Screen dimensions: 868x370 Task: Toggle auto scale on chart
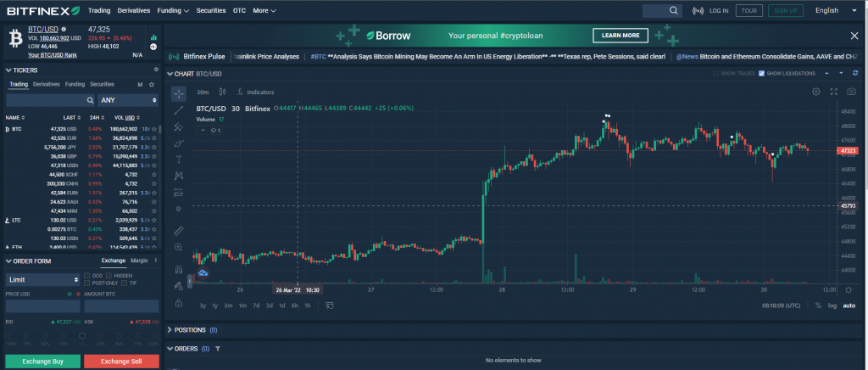849,306
